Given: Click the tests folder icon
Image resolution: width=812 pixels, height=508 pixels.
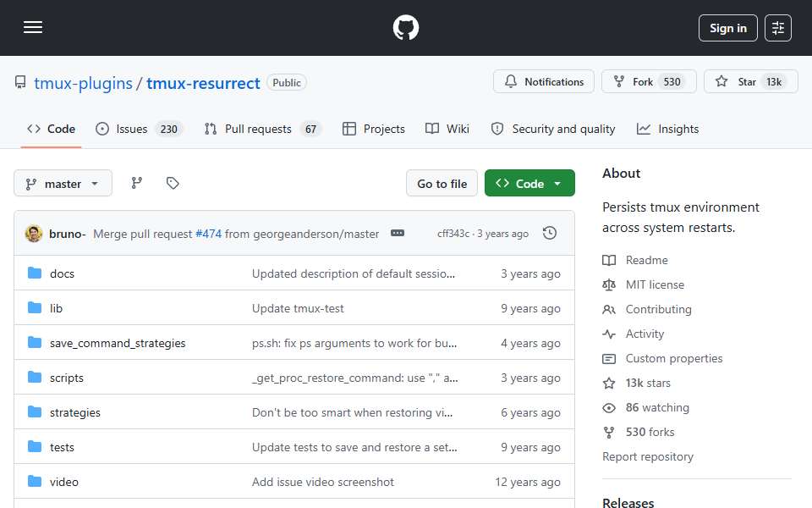Looking at the screenshot, I should point(35,447).
